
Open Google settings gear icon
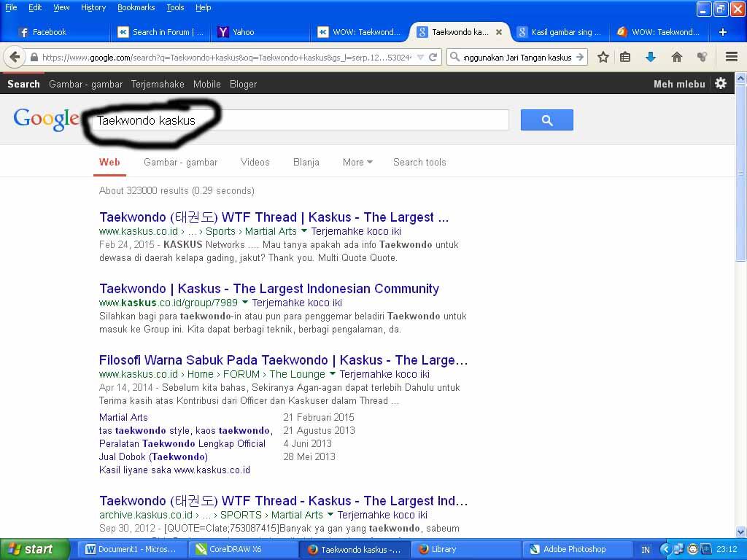point(721,83)
